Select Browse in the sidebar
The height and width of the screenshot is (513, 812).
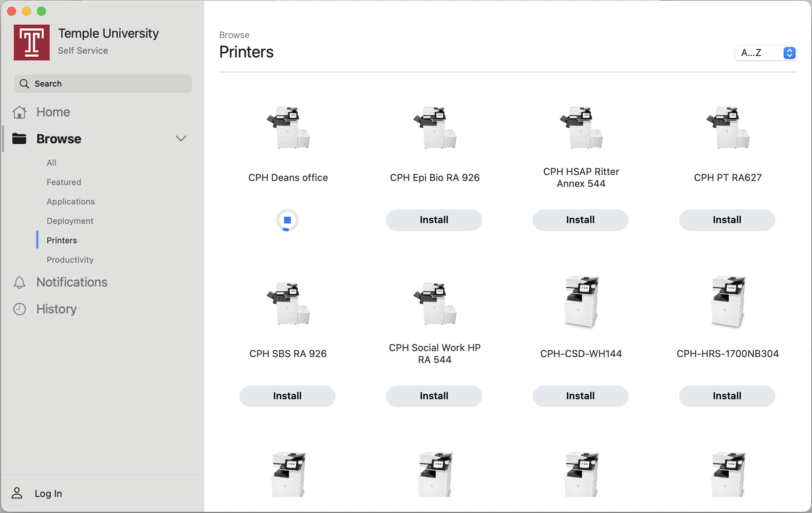(x=59, y=139)
